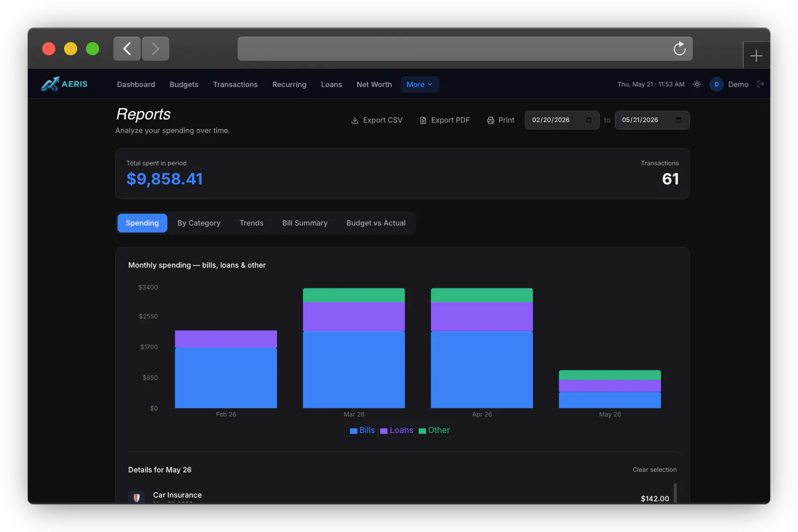Select the Apr 26 Bills blue bar
This screenshot has height=532, width=798.
point(482,369)
